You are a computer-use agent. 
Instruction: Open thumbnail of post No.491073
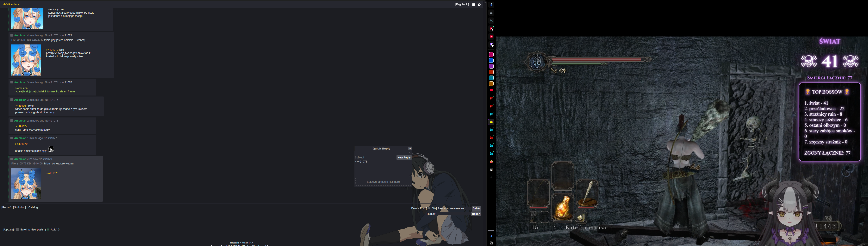26,60
